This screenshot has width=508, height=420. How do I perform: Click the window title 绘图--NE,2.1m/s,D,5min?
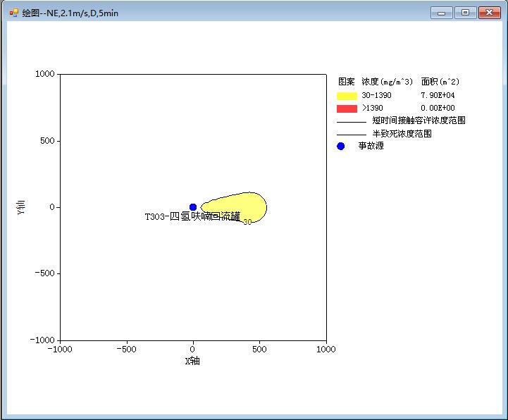[70, 13]
